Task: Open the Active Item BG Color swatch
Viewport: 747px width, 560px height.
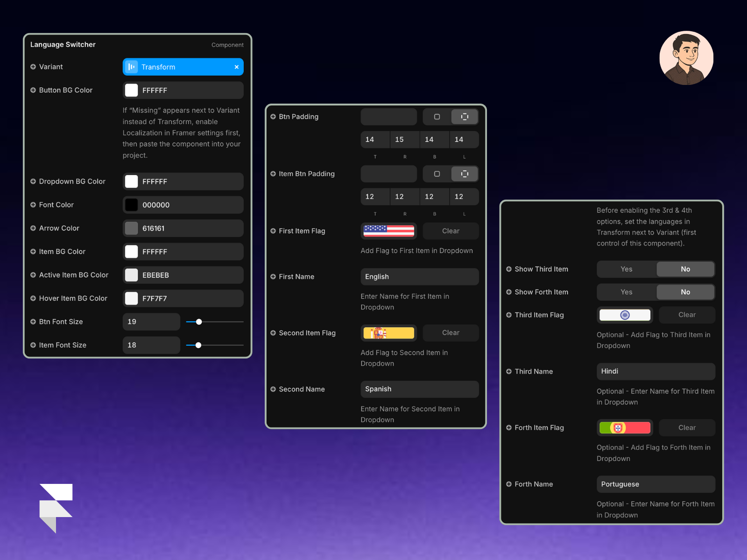Action: tap(131, 275)
